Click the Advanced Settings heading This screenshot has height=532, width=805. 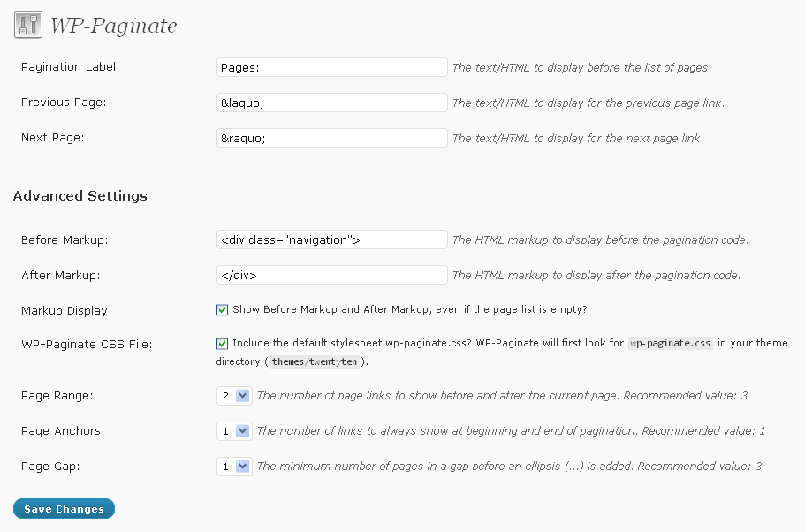[80, 195]
